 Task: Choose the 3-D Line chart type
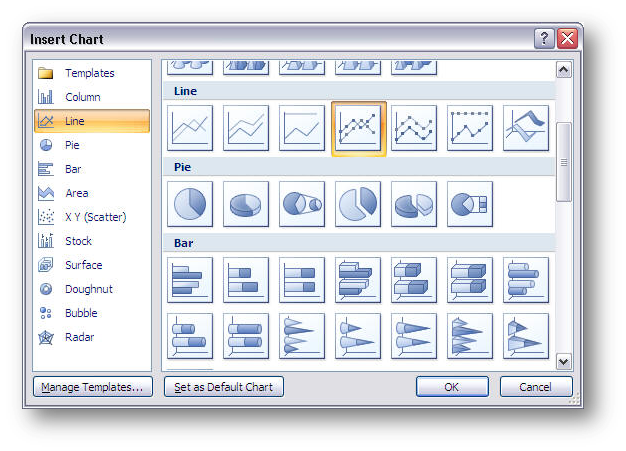point(526,128)
